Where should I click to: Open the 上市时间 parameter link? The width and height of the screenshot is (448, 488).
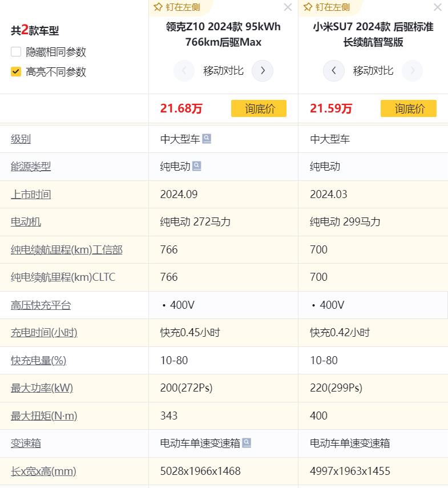[x=31, y=195]
